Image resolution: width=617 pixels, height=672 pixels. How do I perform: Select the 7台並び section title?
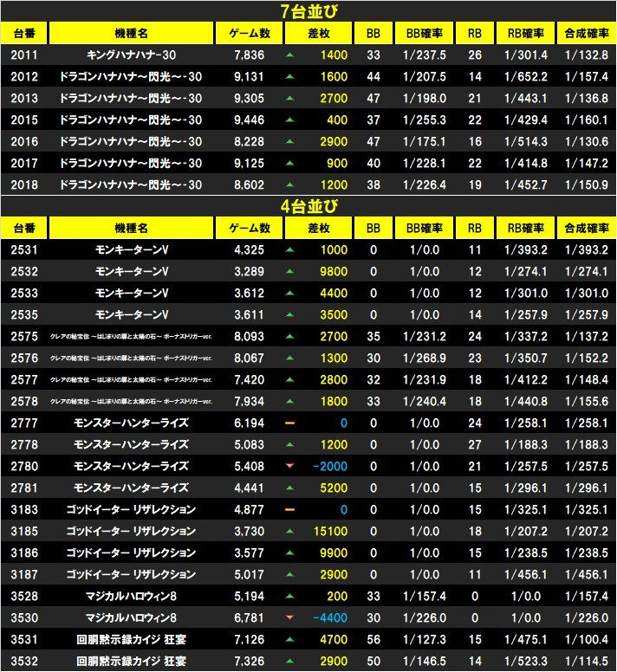tap(308, 11)
